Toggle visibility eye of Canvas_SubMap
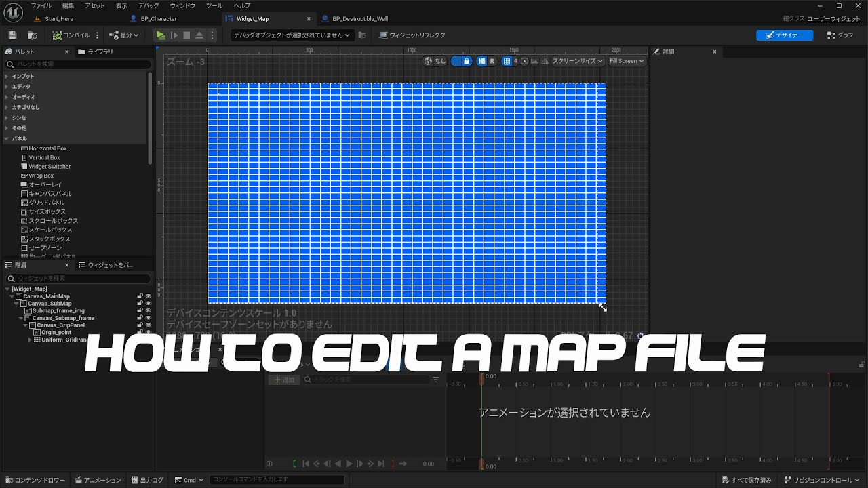Viewport: 868px width, 488px height. coord(148,304)
